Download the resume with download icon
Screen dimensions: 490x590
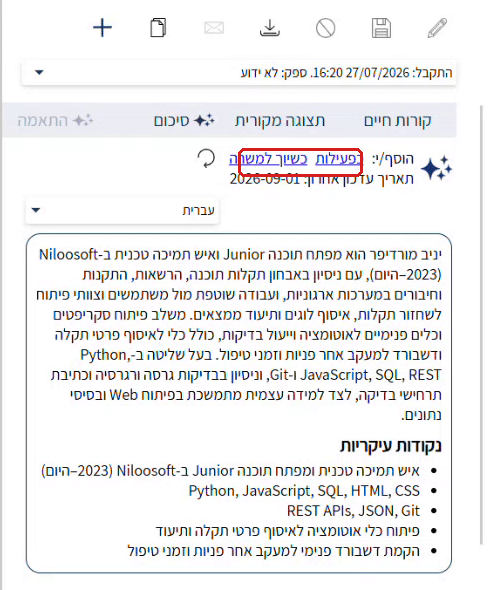pos(270,28)
